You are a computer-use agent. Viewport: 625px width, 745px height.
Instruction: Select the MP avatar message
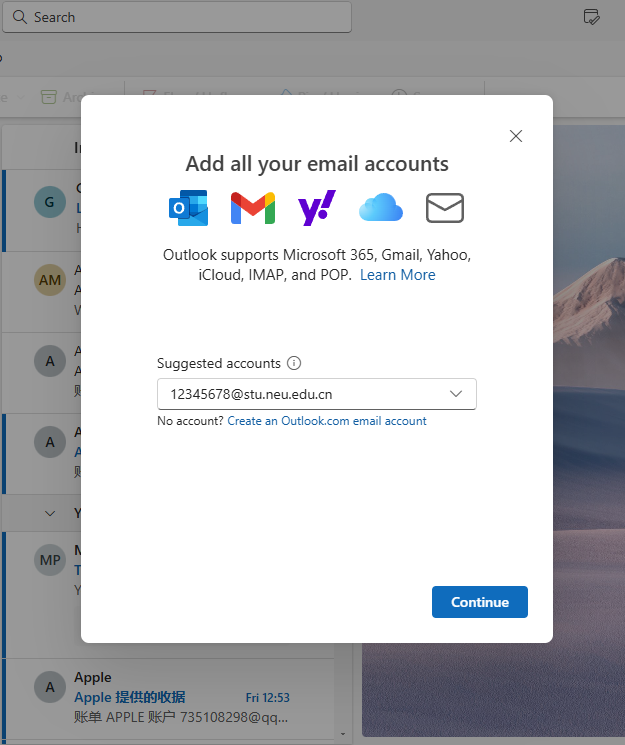pyautogui.click(x=50, y=560)
